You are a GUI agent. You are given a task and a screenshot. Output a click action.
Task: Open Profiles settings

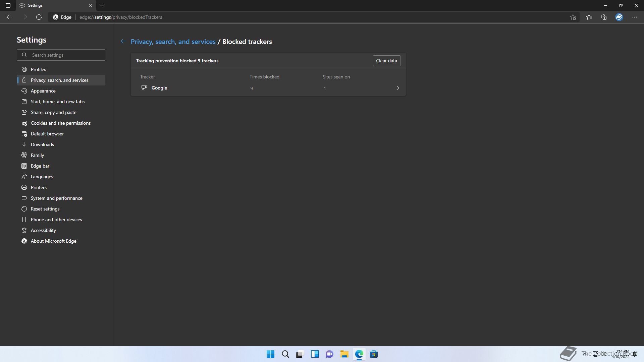coord(61,69)
